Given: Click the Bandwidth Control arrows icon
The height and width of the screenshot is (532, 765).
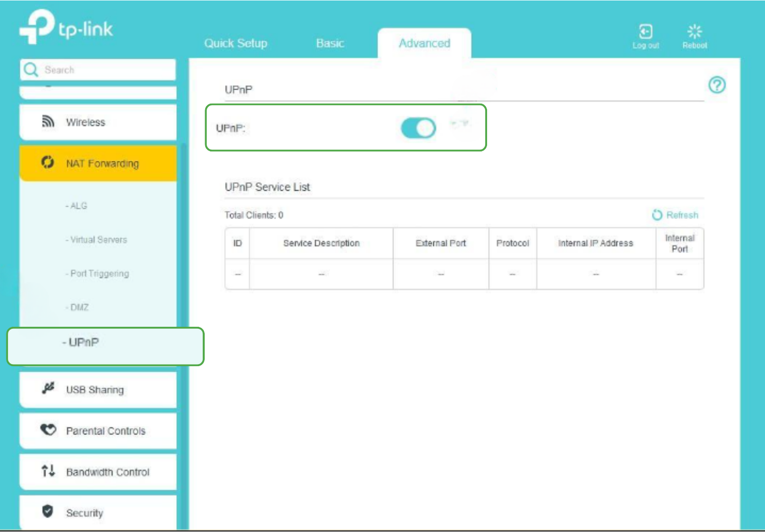Looking at the screenshot, I should pyautogui.click(x=48, y=471).
